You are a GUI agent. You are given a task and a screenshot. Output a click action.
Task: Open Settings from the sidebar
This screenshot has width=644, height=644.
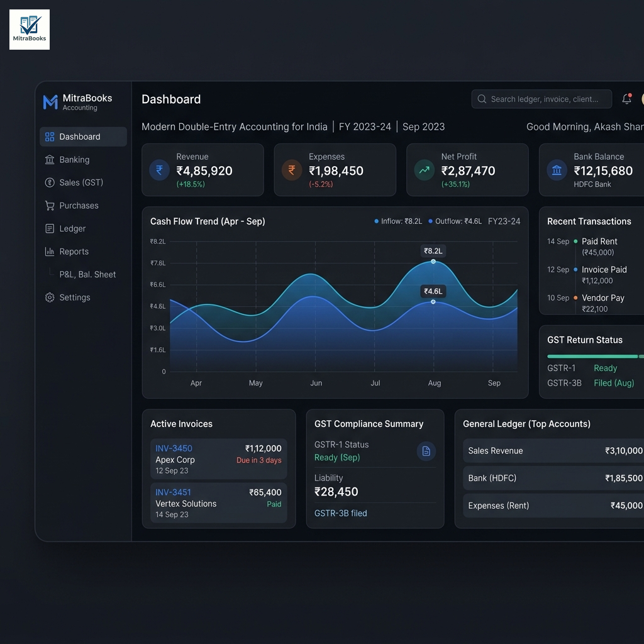click(83, 297)
